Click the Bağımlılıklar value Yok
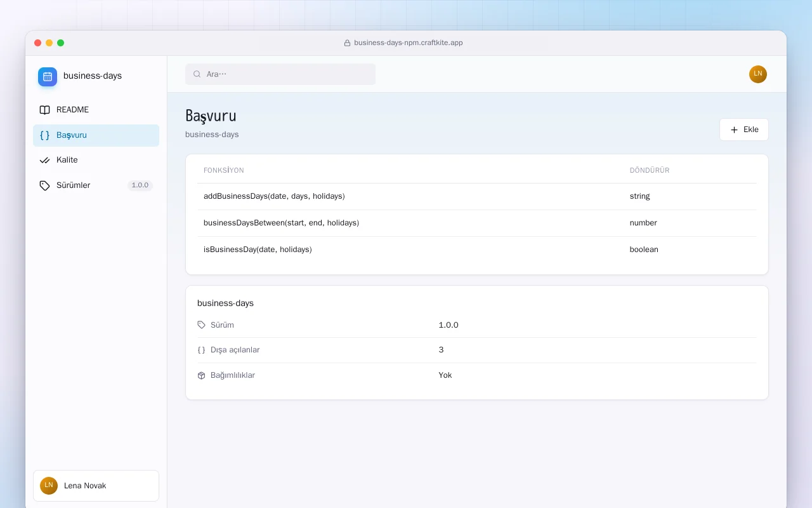The image size is (812, 508). click(445, 375)
